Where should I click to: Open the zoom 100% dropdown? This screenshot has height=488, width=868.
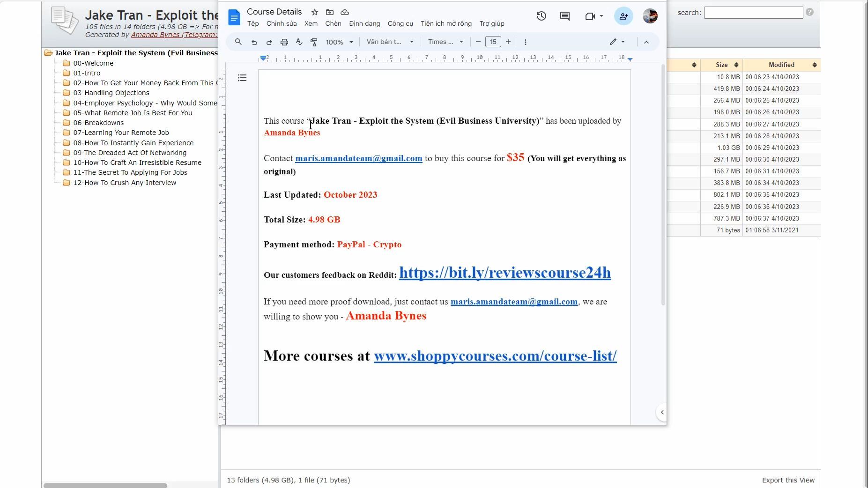pyautogui.click(x=340, y=42)
